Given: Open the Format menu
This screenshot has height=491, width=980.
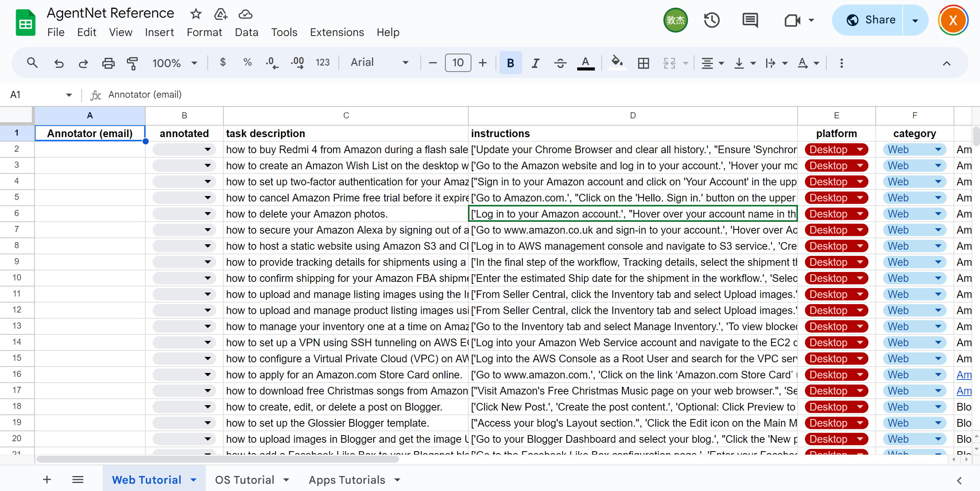Looking at the screenshot, I should 204,32.
